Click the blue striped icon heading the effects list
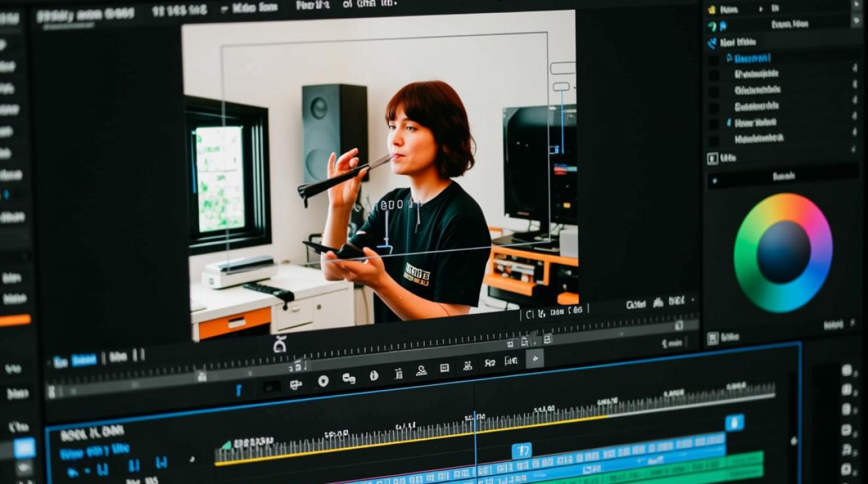This screenshot has width=868, height=484. pos(712,43)
